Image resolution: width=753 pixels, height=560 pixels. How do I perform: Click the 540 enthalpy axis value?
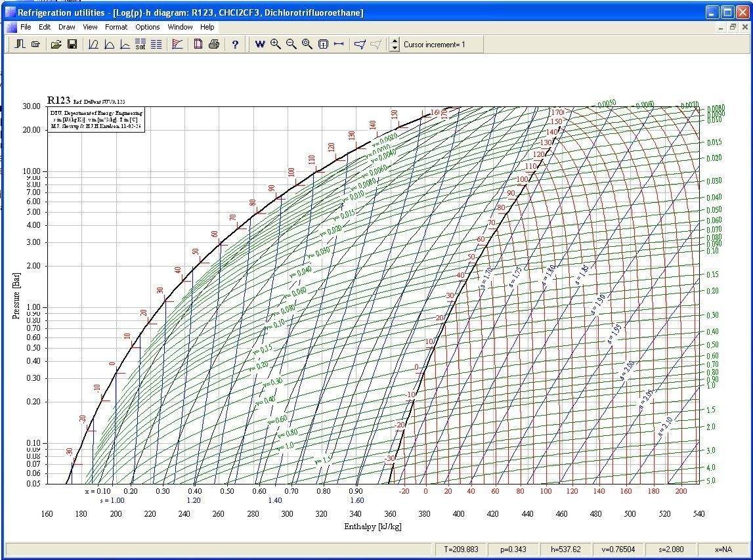pos(699,514)
